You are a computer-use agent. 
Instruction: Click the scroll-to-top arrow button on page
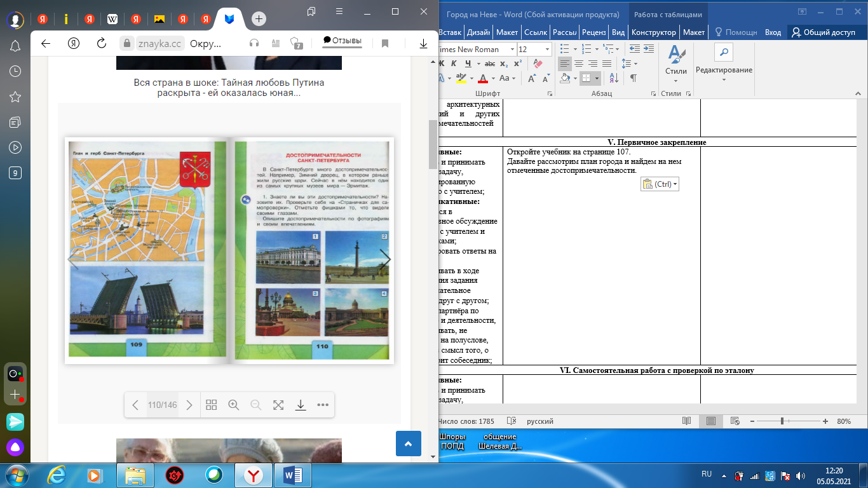pos(409,444)
